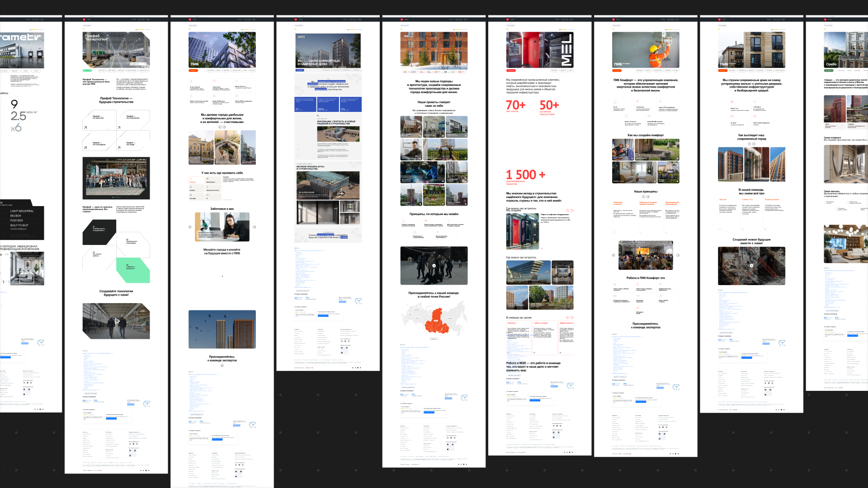Click the blue glass review icon on UNITS page
868x488 pixels.
(358, 301)
